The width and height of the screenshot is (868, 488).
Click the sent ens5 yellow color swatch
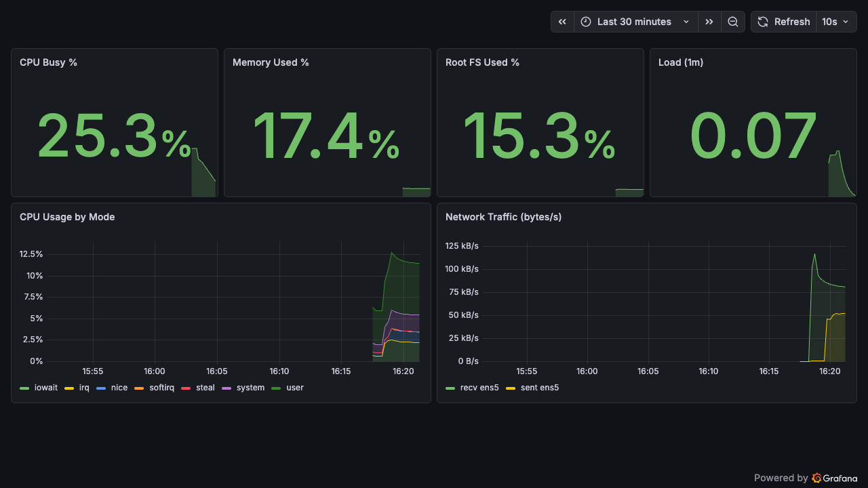(511, 388)
